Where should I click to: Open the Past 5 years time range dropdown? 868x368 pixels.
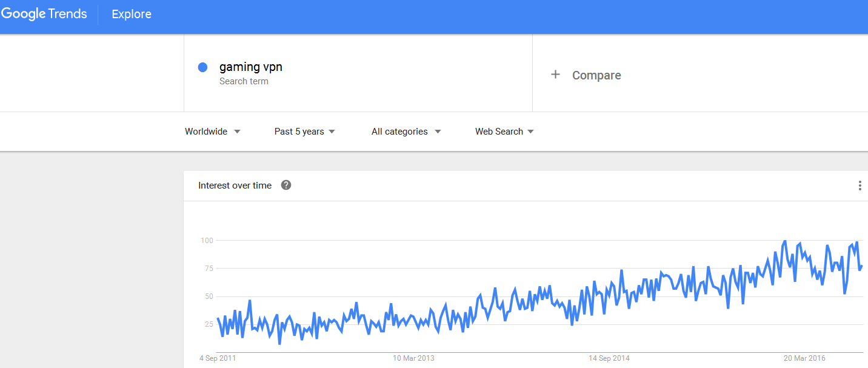[x=305, y=132]
